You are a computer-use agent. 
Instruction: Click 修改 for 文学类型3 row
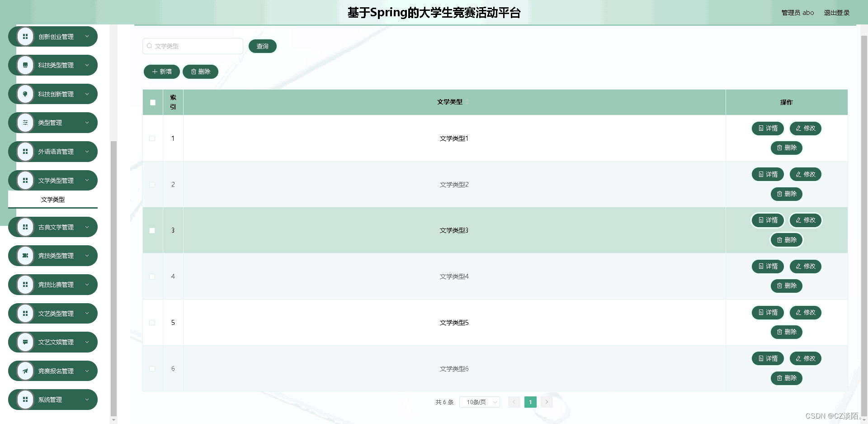(x=805, y=220)
